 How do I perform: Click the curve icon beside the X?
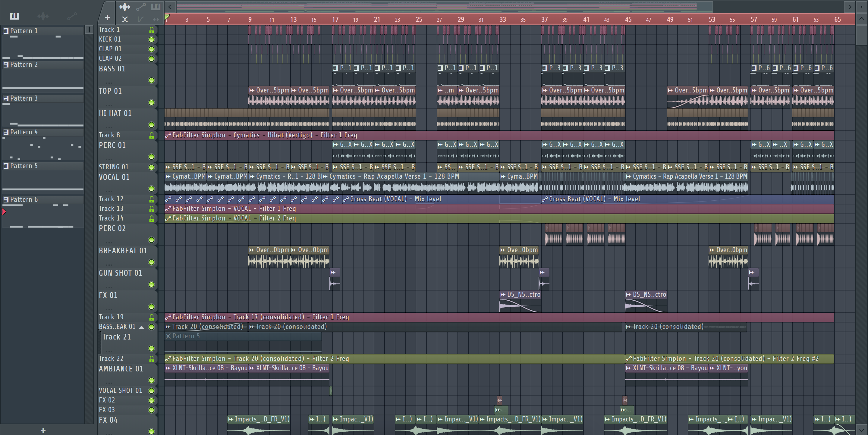click(x=141, y=19)
